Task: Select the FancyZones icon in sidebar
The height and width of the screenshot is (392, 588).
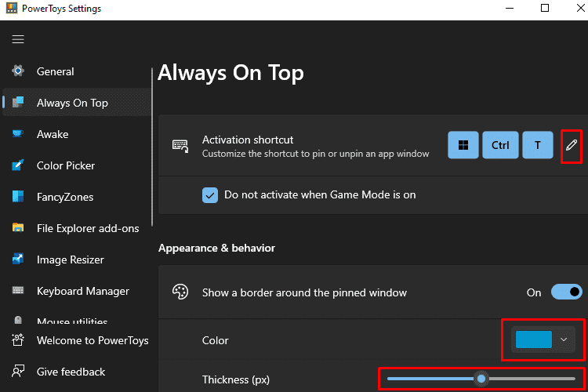Action: 17,197
